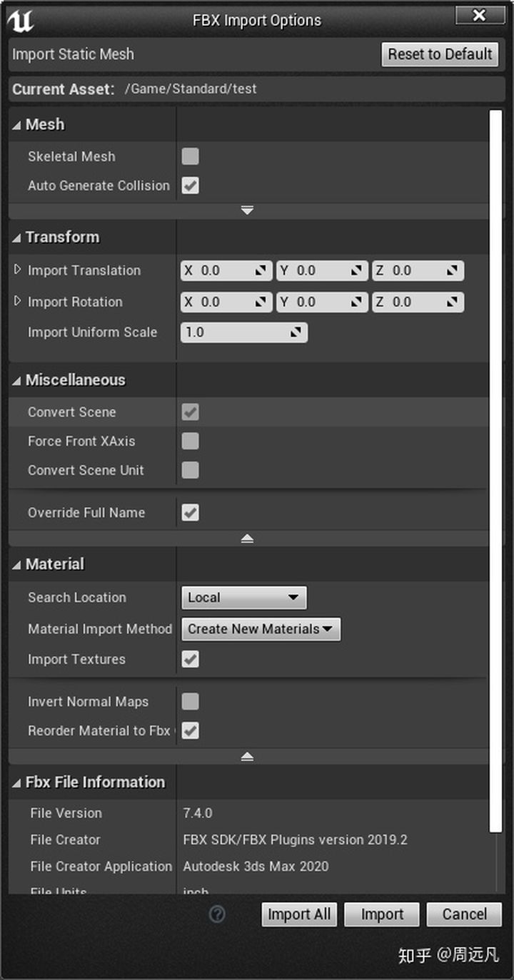Click the Autodesk 3ds Max 2020 text

256,867
